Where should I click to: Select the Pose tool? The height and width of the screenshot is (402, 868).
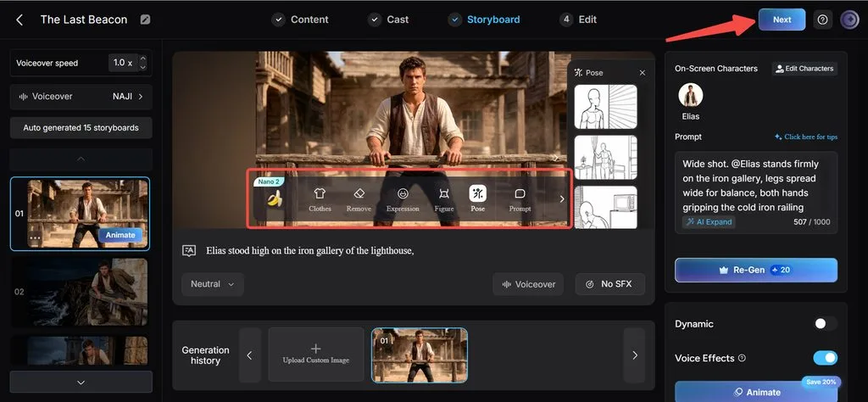[478, 199]
